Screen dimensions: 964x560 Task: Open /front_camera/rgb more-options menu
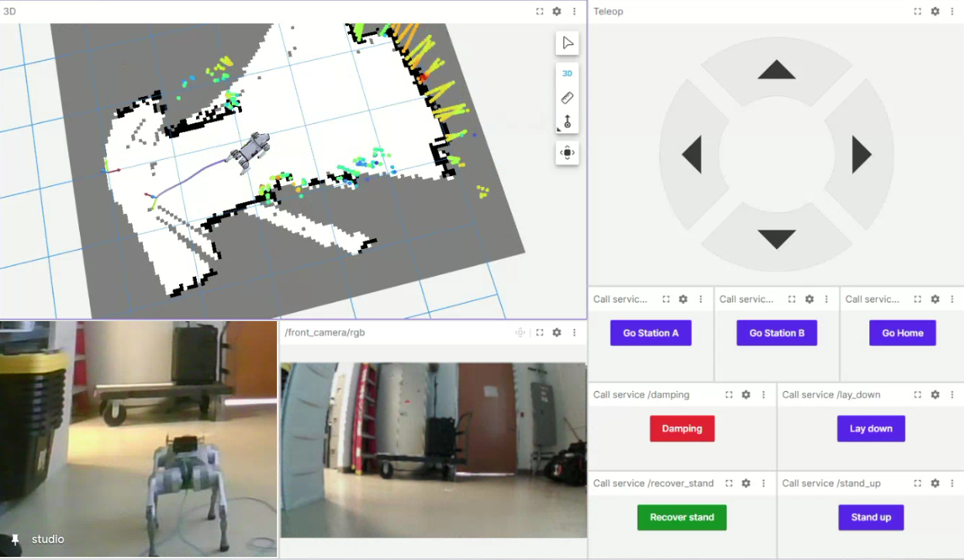click(574, 333)
